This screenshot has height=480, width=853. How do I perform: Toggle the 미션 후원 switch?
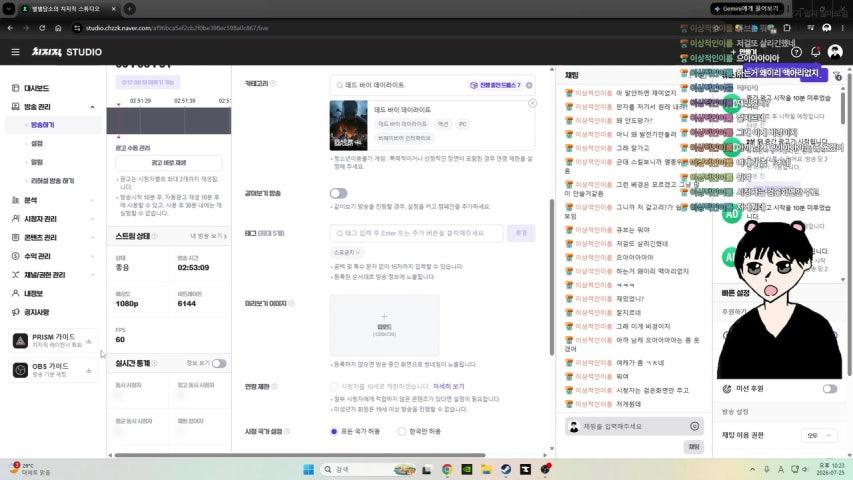(830, 389)
